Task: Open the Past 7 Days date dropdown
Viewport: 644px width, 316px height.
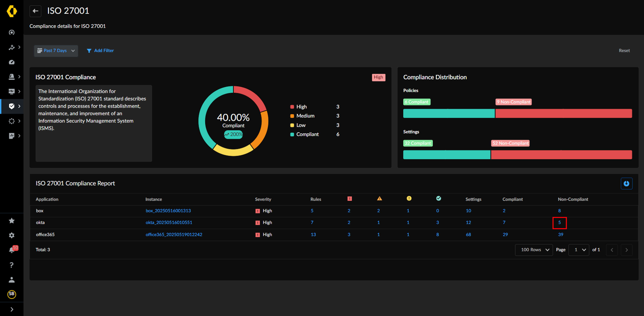Action: tap(56, 51)
